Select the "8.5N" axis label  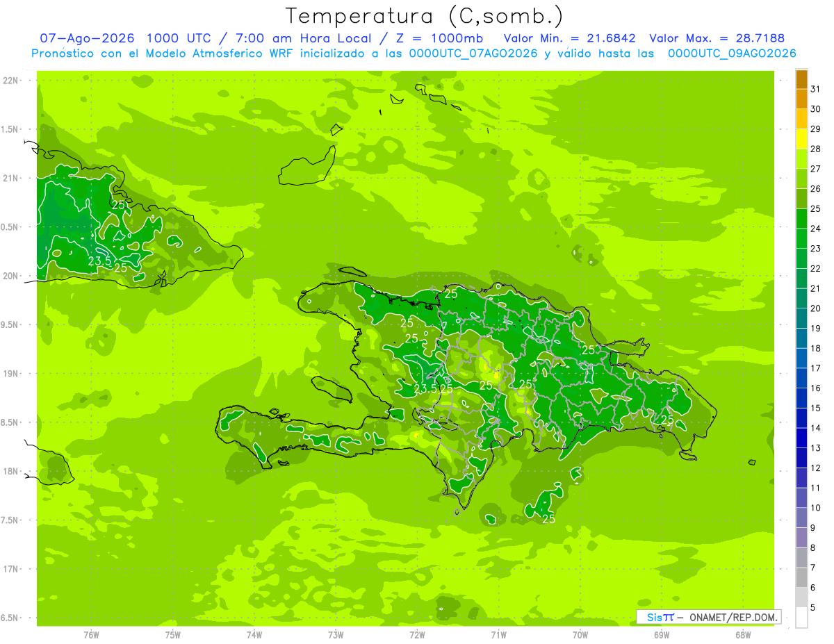(10, 422)
